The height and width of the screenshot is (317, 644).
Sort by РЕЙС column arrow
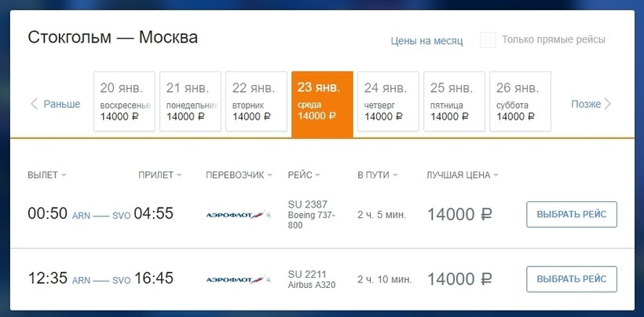319,175
